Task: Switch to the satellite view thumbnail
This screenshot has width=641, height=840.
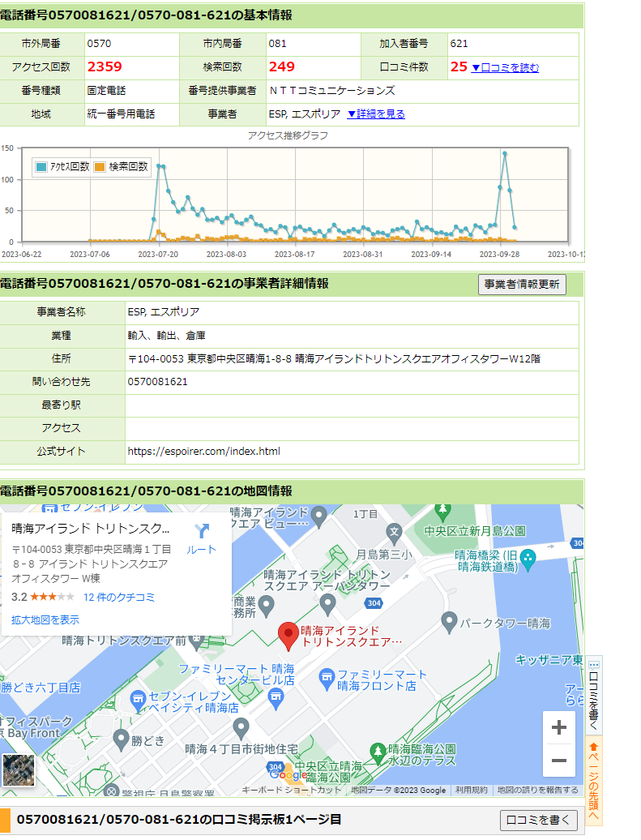Action: coord(18,769)
